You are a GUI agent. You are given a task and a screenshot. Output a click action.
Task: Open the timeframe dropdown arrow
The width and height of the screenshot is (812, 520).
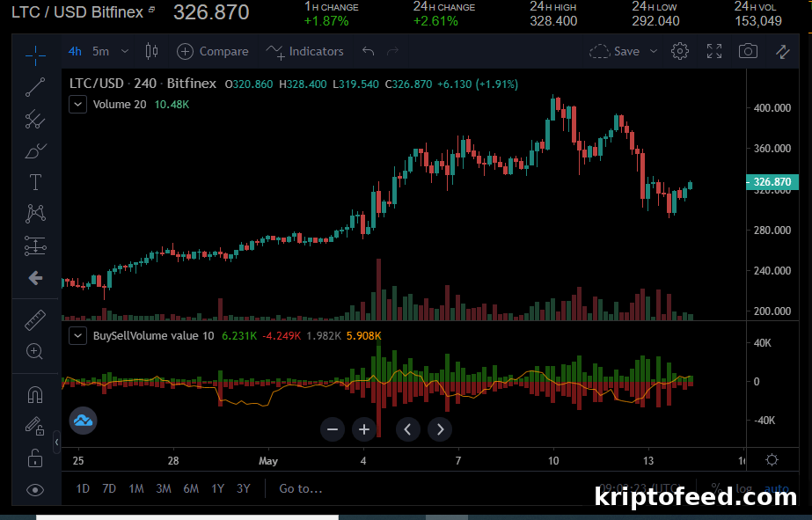124,51
